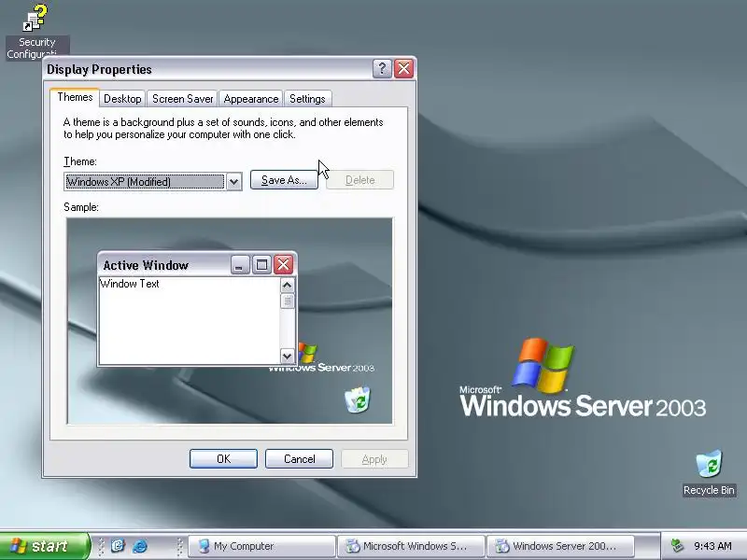
Task: Click the sample window's maximize button
Action: (x=261, y=264)
